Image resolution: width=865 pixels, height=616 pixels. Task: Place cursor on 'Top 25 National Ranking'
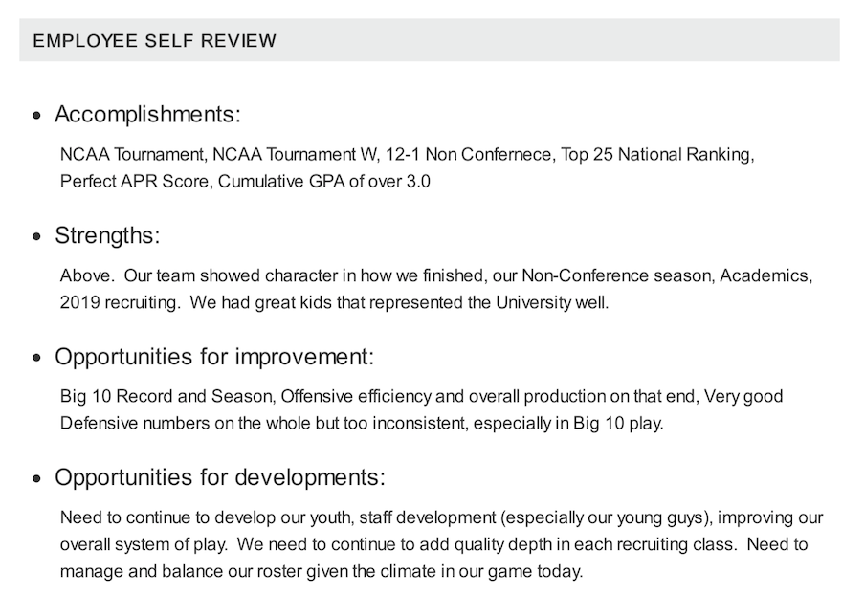[654, 154]
